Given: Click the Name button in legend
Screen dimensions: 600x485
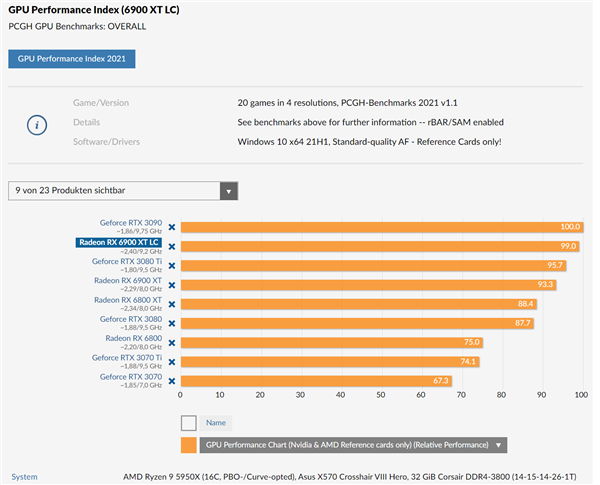Looking at the screenshot, I should pyautogui.click(x=215, y=423).
